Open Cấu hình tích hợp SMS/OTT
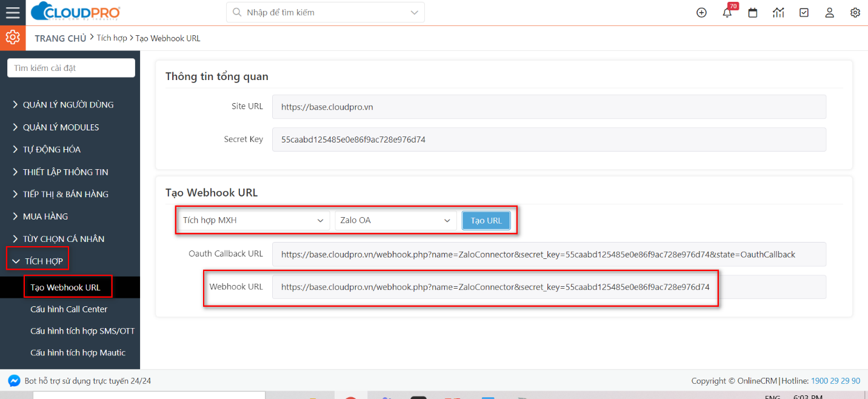Viewport: 868px width, 399px height. (82, 331)
